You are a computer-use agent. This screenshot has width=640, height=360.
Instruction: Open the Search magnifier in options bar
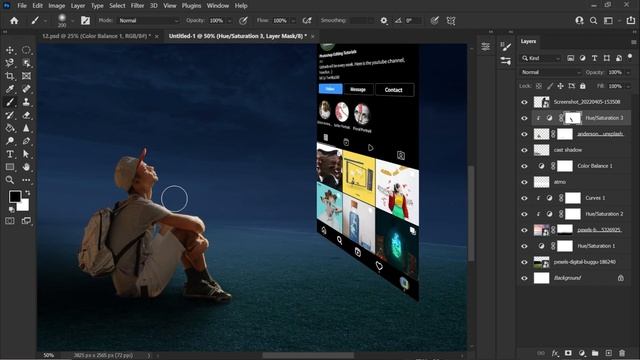click(593, 20)
